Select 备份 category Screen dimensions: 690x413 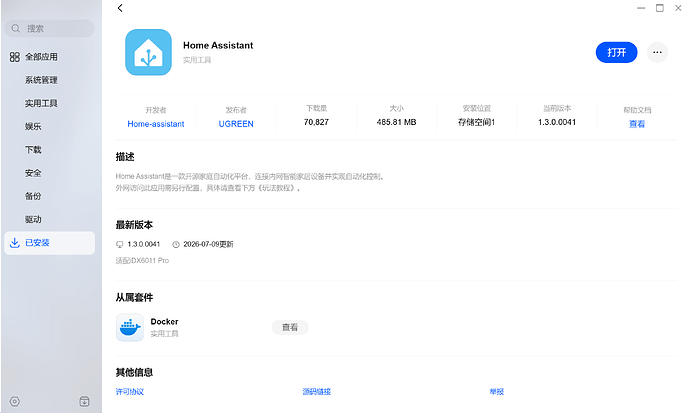(x=33, y=196)
